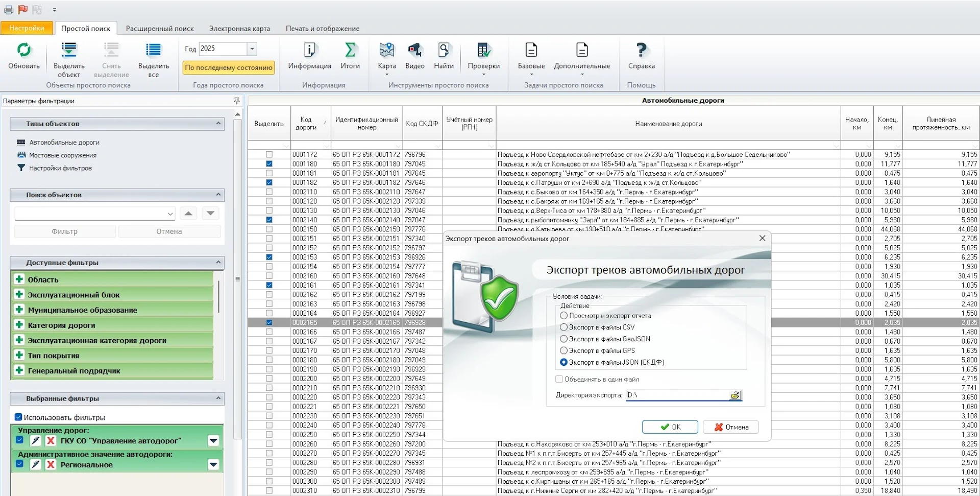980x496 pixels.
Task: Check the row checkbox for road 0001172
Action: pos(269,154)
